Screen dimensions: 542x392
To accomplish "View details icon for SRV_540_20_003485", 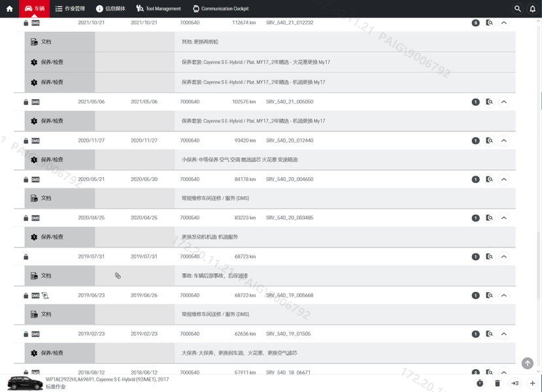I will [490, 218].
